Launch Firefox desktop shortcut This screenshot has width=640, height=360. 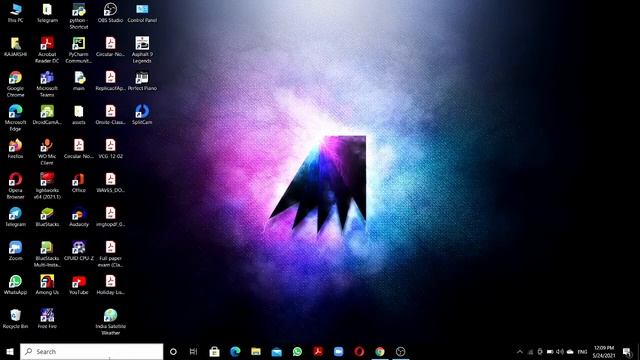click(16, 148)
